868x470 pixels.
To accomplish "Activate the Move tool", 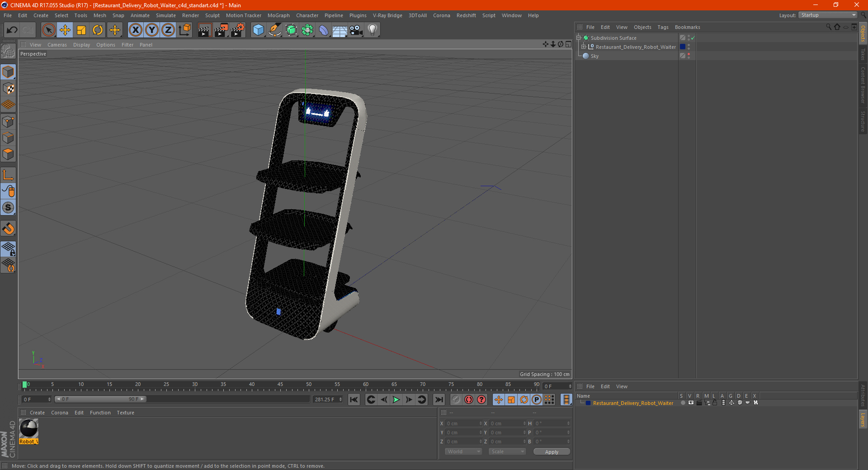I will click(x=65, y=30).
